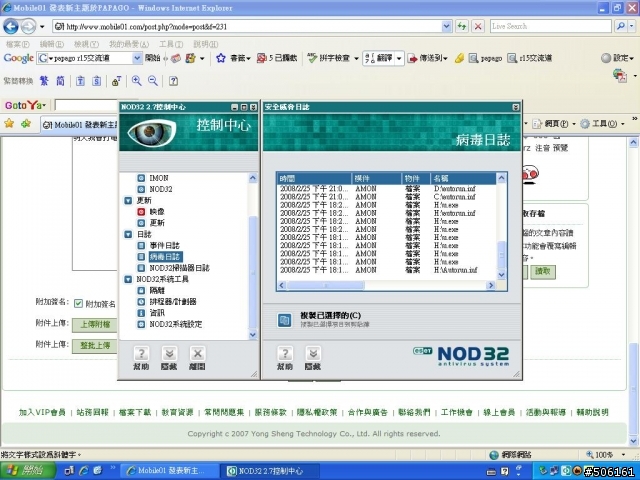This screenshot has width=640, height=480.
Task: Click 複製已選擇的(C) copy icon
Action: [284, 320]
